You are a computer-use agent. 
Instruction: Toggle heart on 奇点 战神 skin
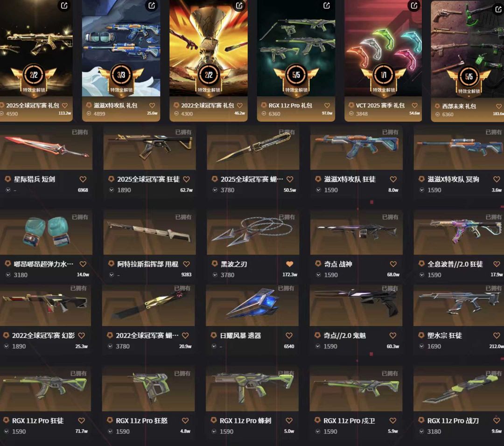coord(393,264)
